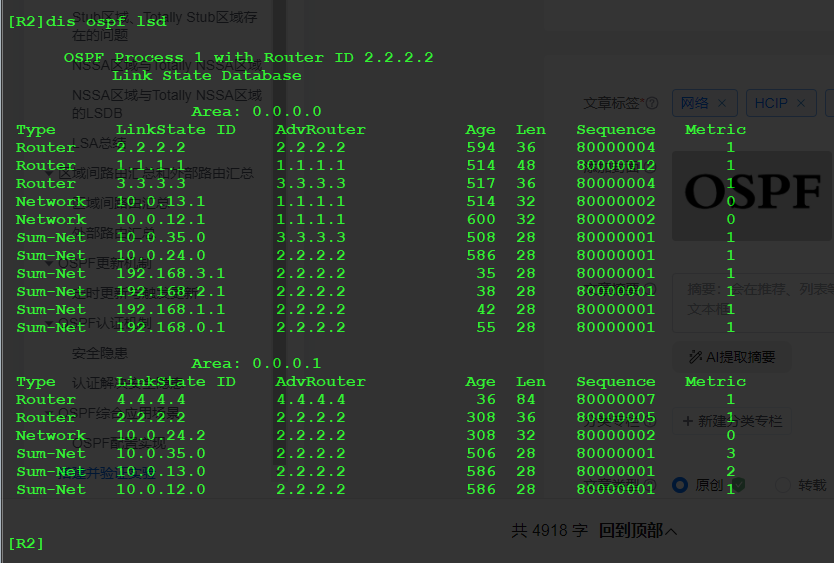Click LinkState ID 10.0.12.1 in Network row
Image resolution: width=834 pixels, height=563 pixels.
(x=161, y=220)
